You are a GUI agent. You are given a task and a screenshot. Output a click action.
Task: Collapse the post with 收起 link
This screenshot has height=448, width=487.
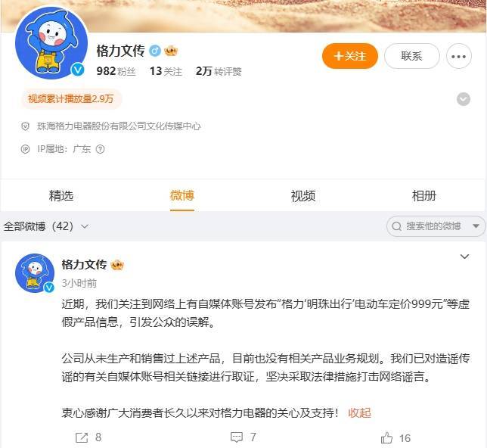pyautogui.click(x=359, y=413)
